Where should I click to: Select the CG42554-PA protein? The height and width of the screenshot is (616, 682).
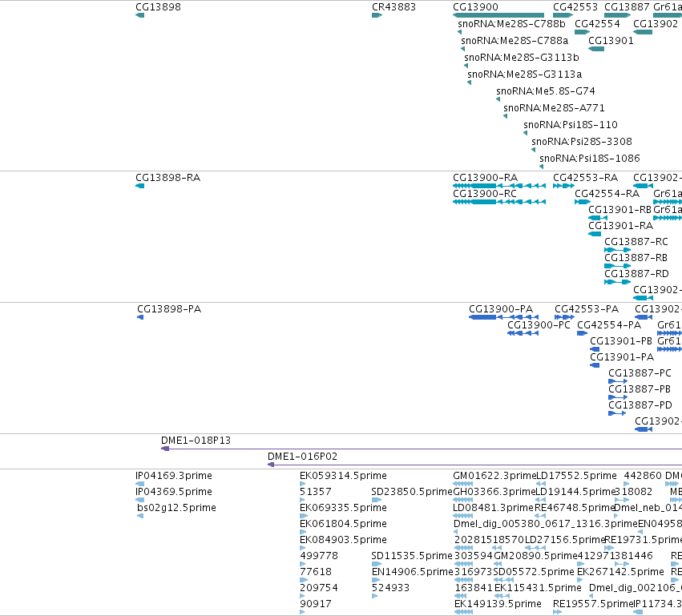[x=582, y=333]
